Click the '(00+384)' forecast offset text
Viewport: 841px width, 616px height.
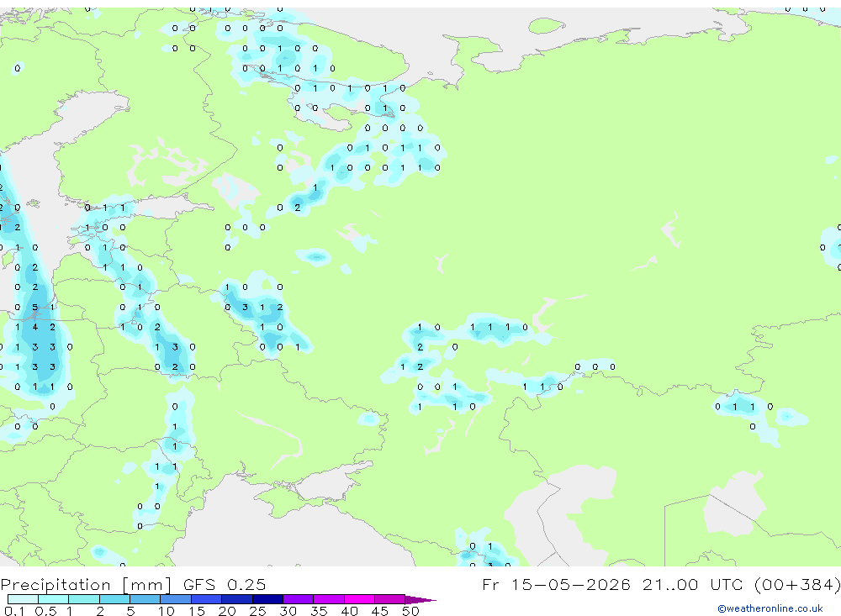[797, 584]
